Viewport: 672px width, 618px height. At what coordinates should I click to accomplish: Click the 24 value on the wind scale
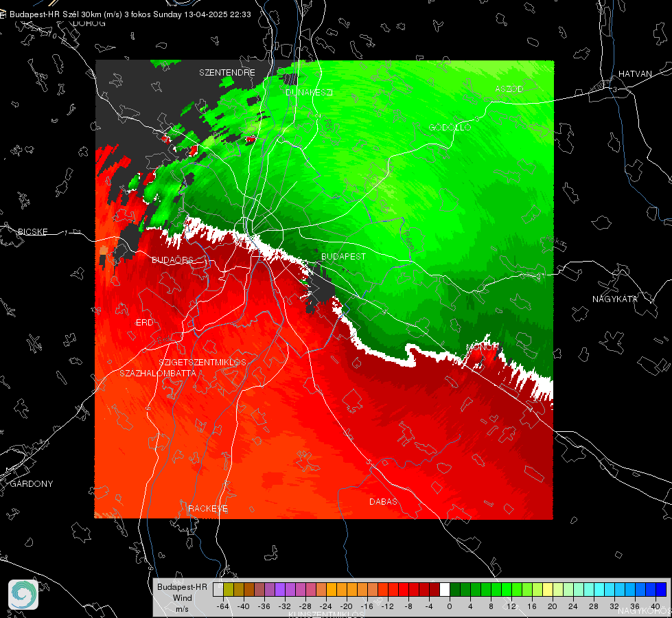tap(573, 606)
